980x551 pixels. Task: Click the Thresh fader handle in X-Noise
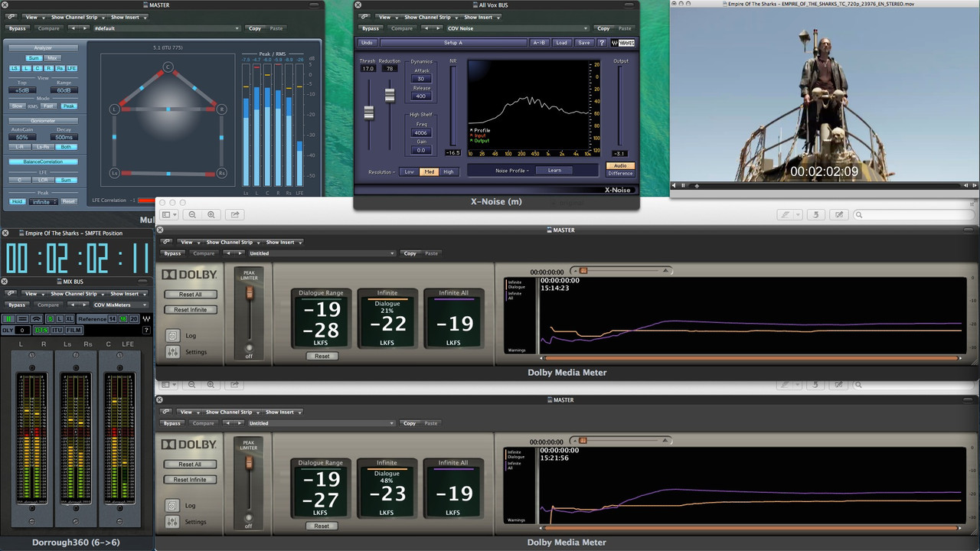click(369, 112)
